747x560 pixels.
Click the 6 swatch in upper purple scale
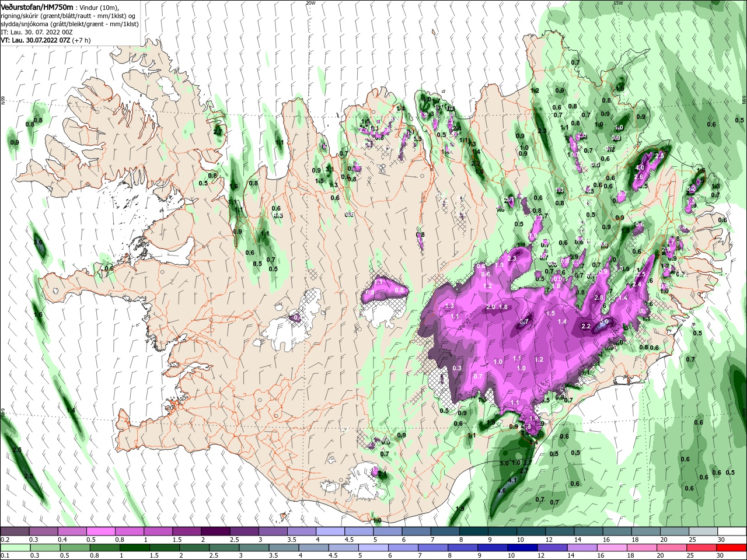[416, 531]
